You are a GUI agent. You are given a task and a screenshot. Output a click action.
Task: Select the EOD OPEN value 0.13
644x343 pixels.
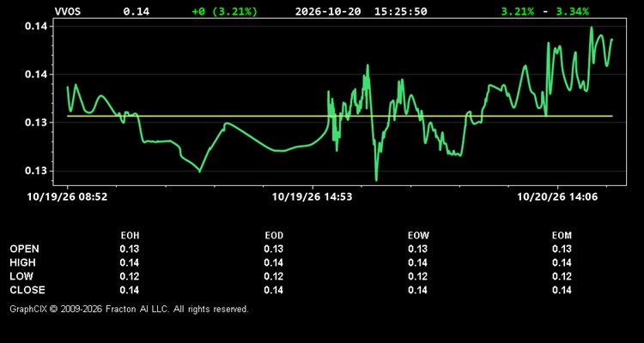tap(274, 249)
